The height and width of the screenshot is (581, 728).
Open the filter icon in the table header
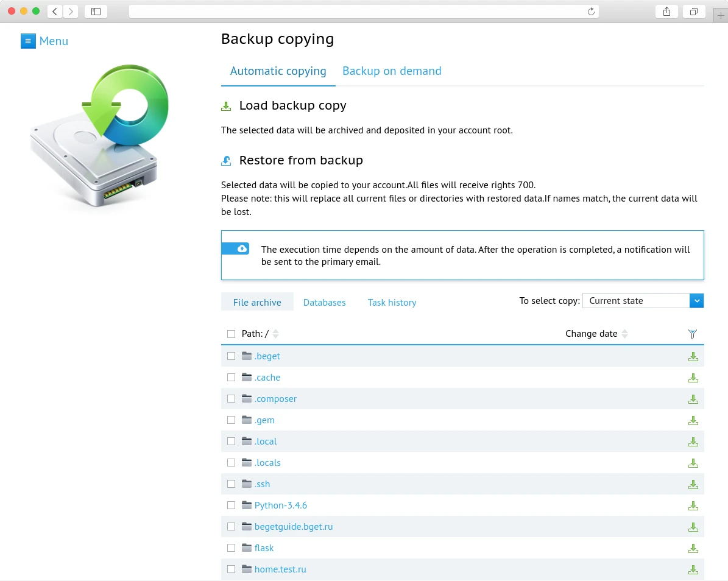[692, 334]
